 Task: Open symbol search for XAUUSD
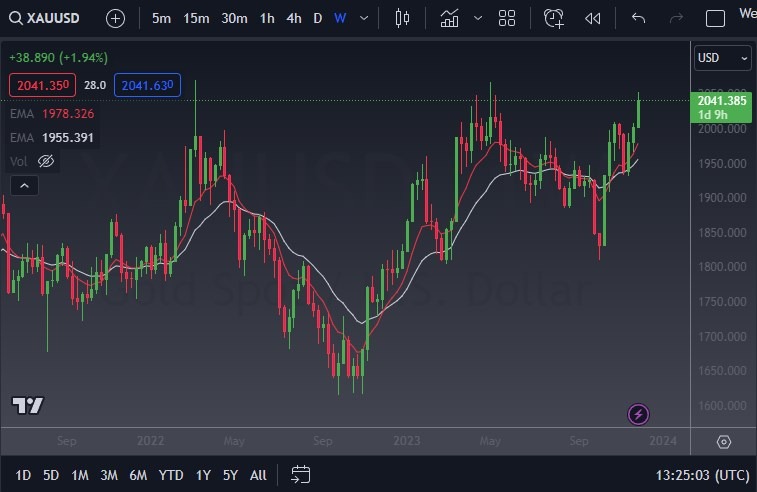(x=44, y=18)
